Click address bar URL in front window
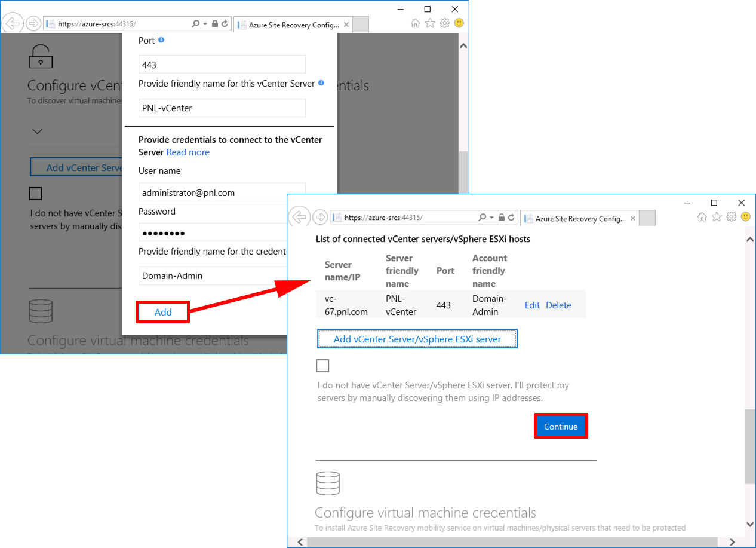 click(383, 218)
